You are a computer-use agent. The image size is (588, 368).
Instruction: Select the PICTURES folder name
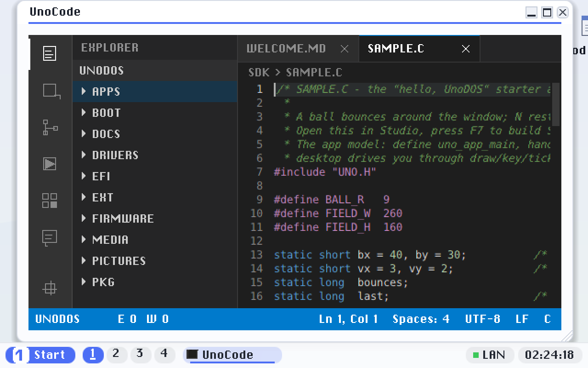(119, 261)
